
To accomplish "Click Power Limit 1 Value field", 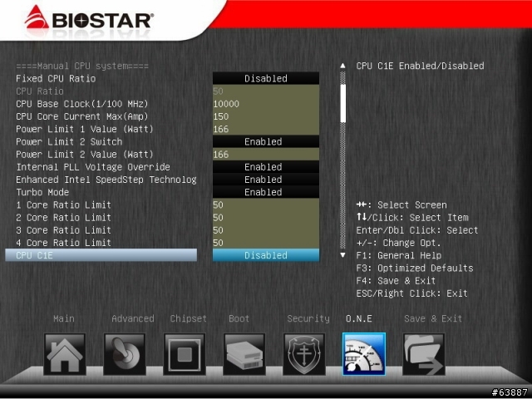I will [266, 129].
